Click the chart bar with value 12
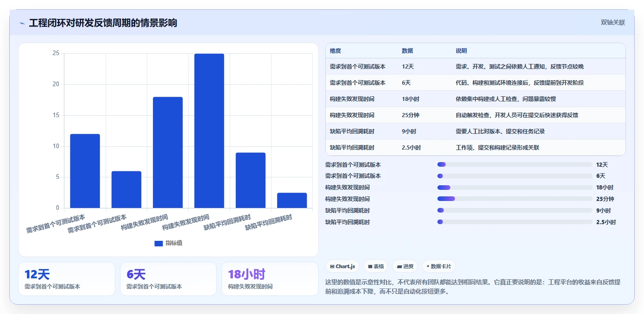This screenshot has height=314, width=644. pyautogui.click(x=85, y=171)
